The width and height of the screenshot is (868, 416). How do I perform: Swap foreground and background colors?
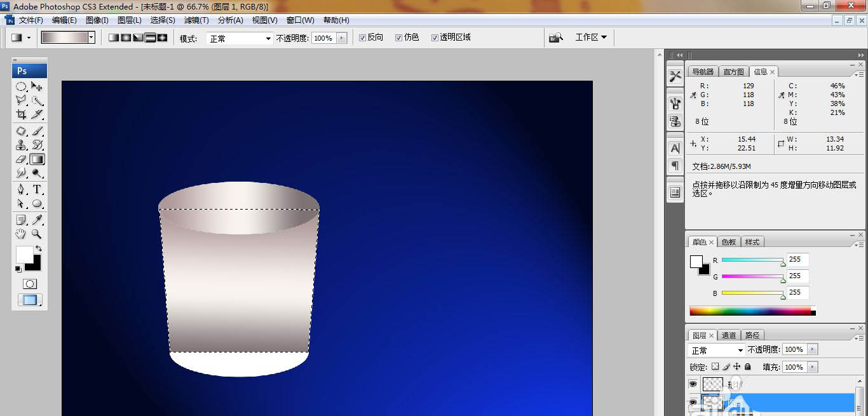[x=39, y=248]
